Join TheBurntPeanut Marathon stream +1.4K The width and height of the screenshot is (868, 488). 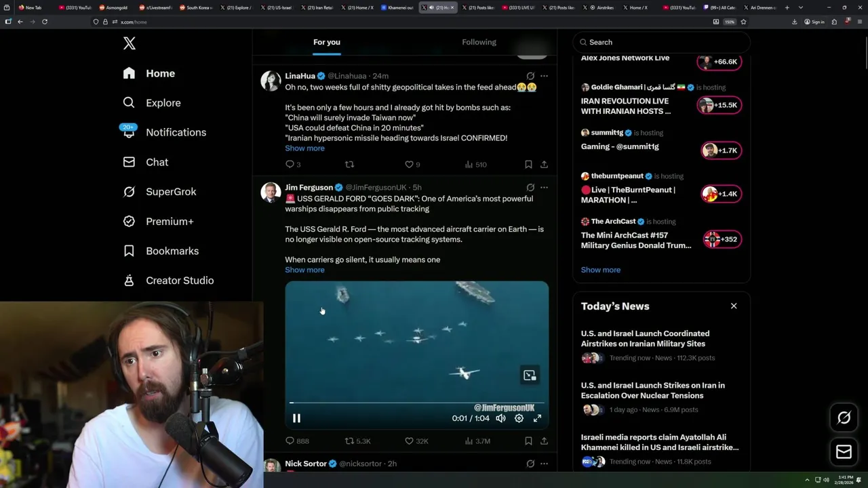click(722, 194)
